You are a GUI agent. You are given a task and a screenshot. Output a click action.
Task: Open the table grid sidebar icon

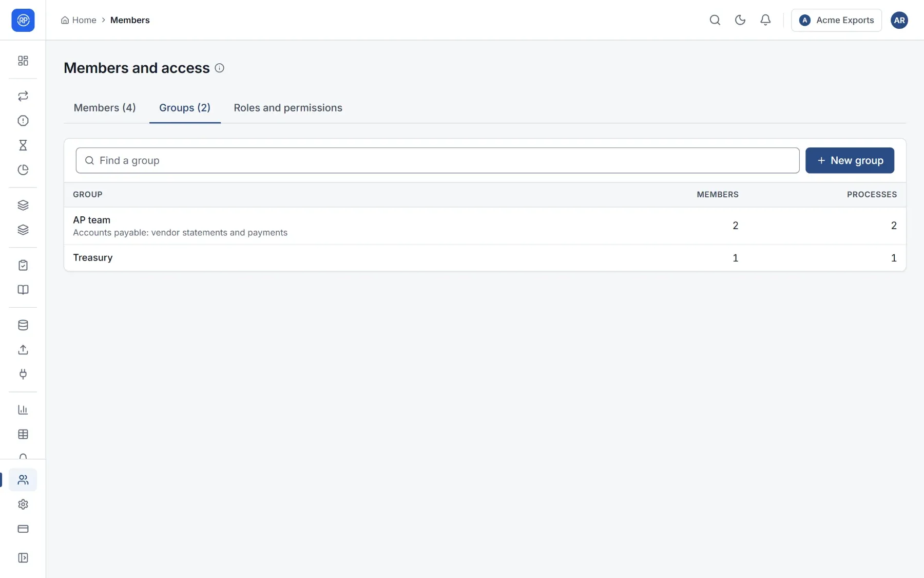pyautogui.click(x=23, y=434)
